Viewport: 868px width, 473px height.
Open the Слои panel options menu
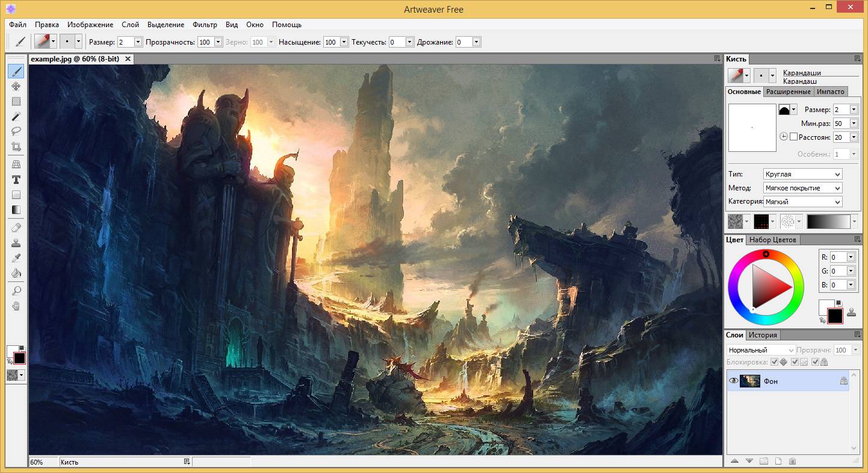point(857,334)
